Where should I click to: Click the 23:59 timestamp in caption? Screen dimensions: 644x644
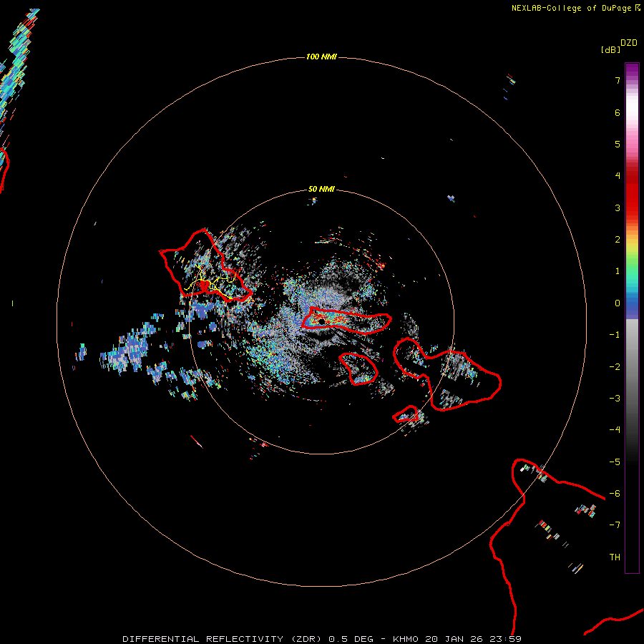[x=506, y=639]
